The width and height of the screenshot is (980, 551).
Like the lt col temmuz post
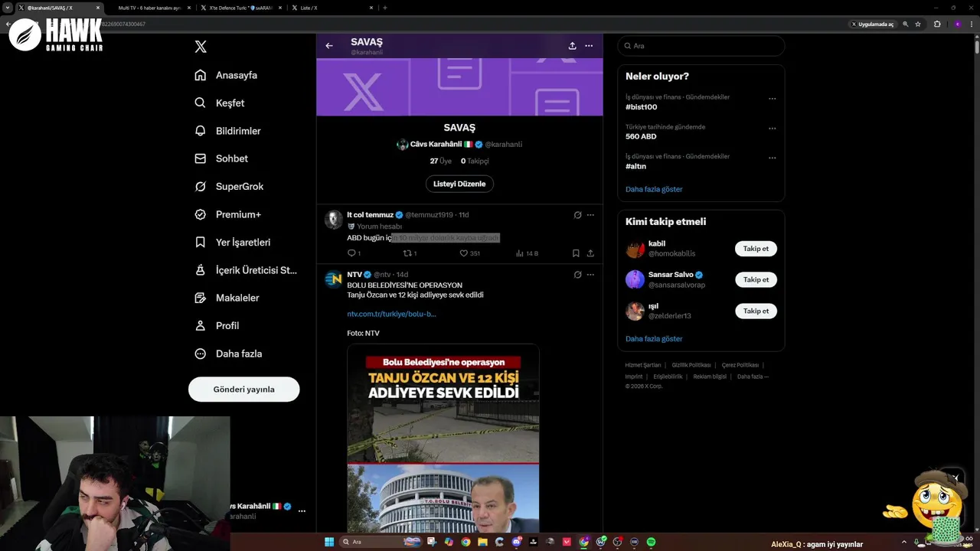click(469, 253)
